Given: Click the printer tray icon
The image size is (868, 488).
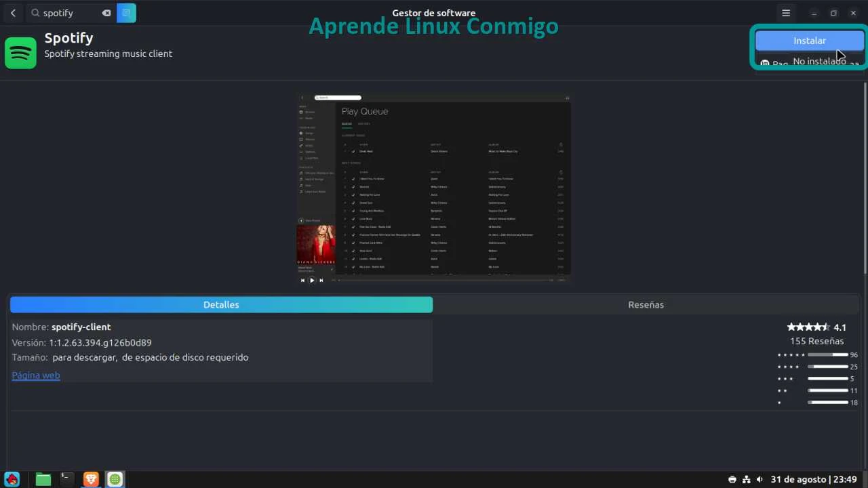Looking at the screenshot, I should click(x=732, y=479).
